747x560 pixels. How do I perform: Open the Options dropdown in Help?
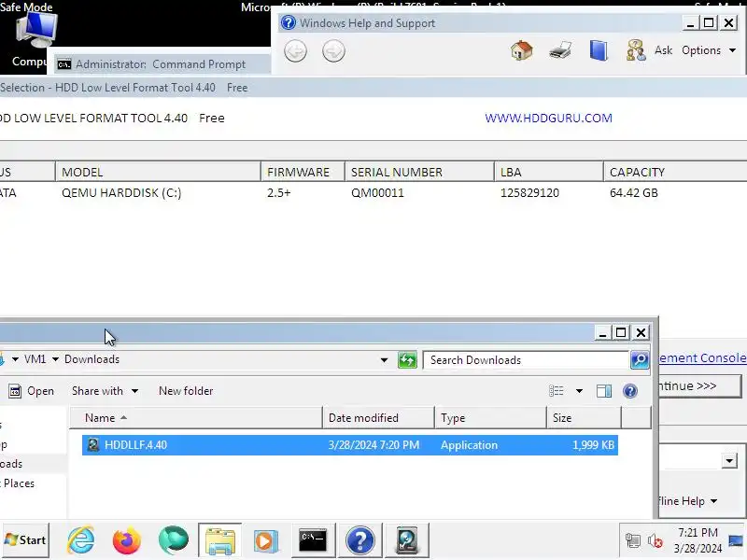[x=709, y=50]
